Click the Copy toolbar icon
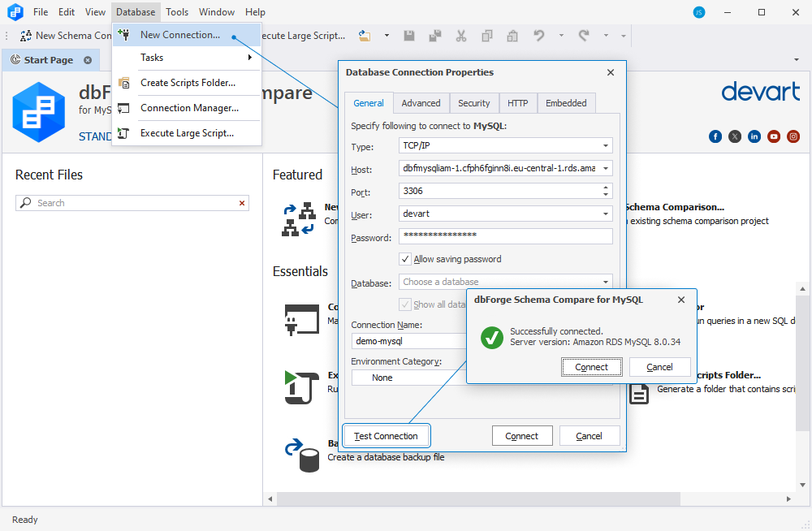 (x=486, y=36)
